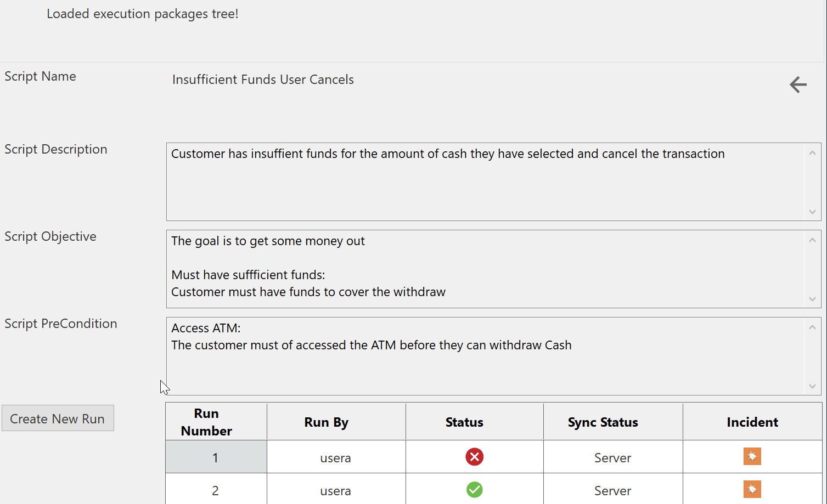Click the back arrow icon
Image resolution: width=827 pixels, height=504 pixels.
(798, 84)
